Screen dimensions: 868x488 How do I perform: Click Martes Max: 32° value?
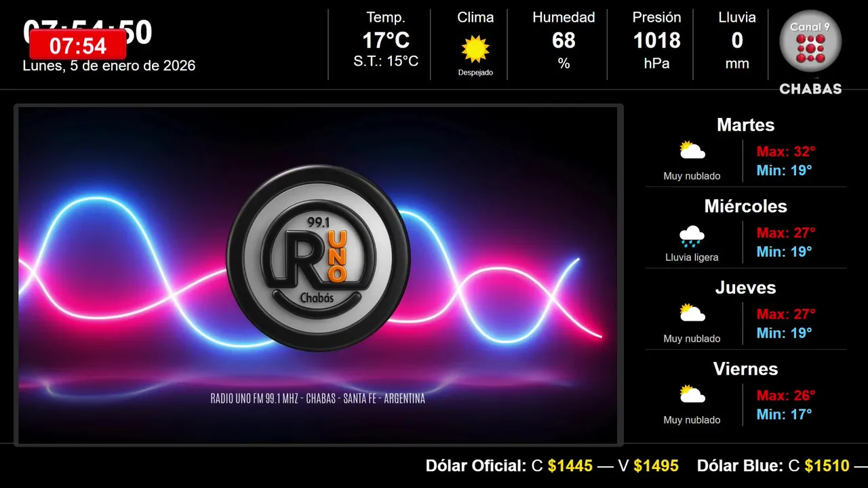pyautogui.click(x=786, y=151)
